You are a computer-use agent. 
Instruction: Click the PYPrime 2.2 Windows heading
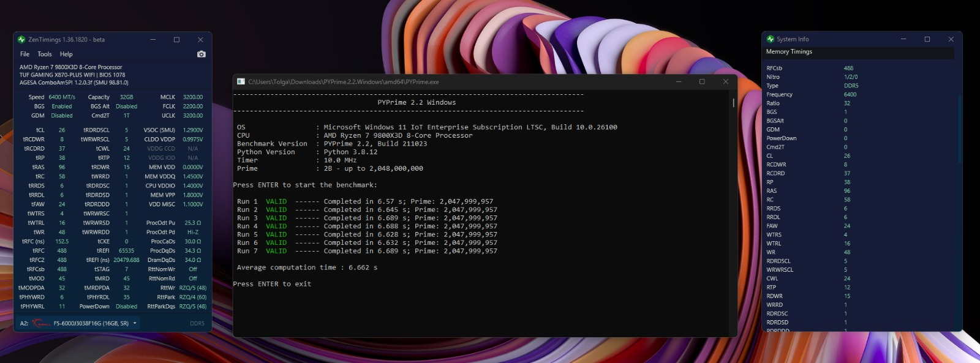click(417, 102)
